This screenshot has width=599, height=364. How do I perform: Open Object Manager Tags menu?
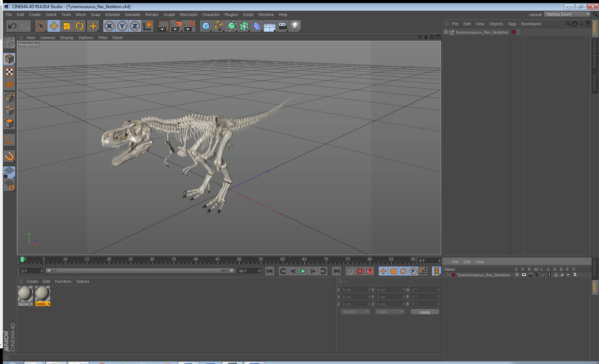pyautogui.click(x=512, y=24)
